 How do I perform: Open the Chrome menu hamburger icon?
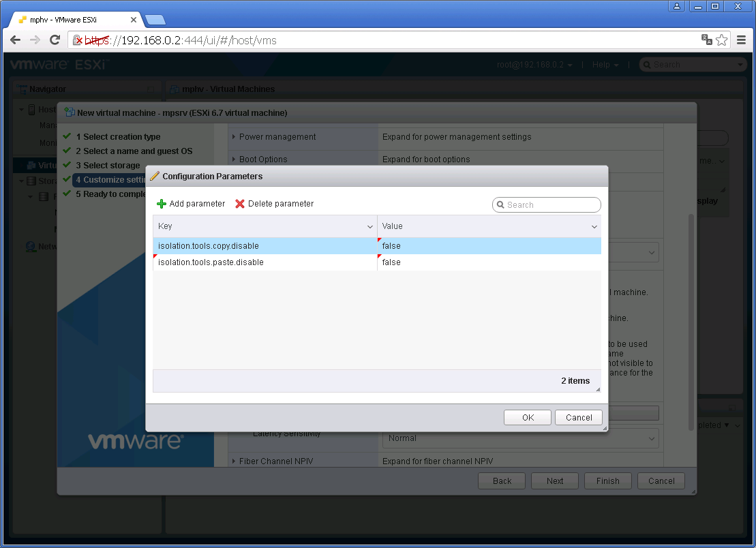[742, 40]
